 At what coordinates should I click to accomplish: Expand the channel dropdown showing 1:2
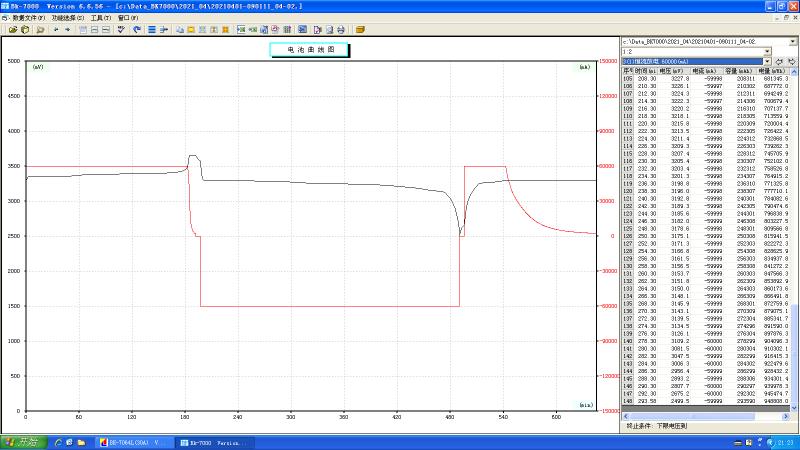(x=767, y=52)
